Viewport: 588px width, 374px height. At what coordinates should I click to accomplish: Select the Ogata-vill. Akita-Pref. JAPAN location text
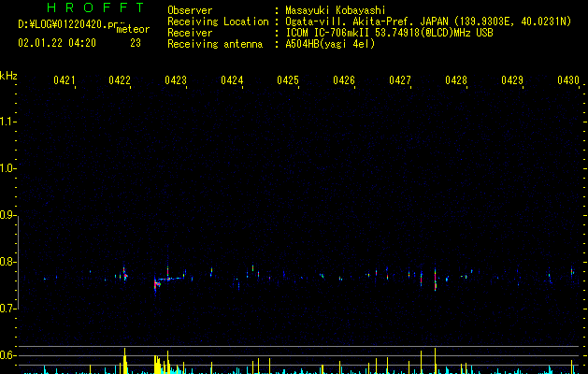[428, 22]
